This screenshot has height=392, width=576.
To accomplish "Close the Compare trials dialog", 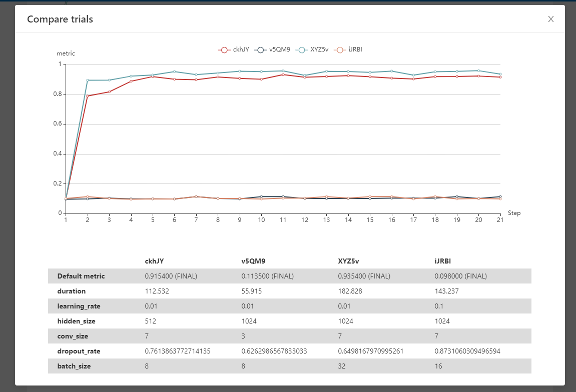I will pos(550,19).
